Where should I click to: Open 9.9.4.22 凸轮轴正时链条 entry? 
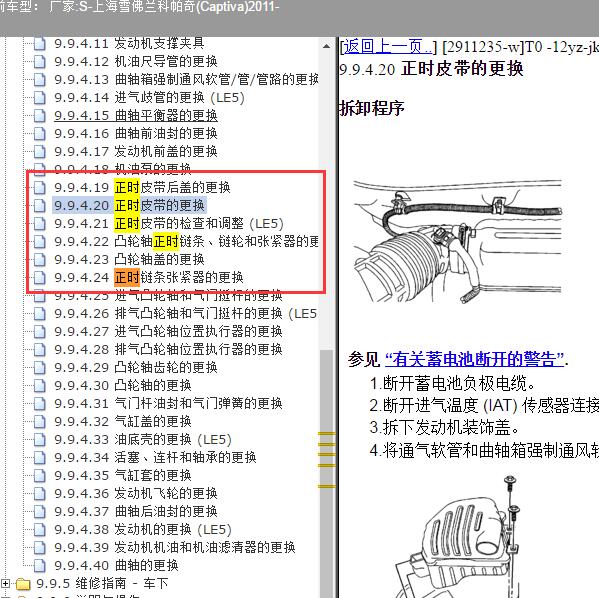click(186, 241)
